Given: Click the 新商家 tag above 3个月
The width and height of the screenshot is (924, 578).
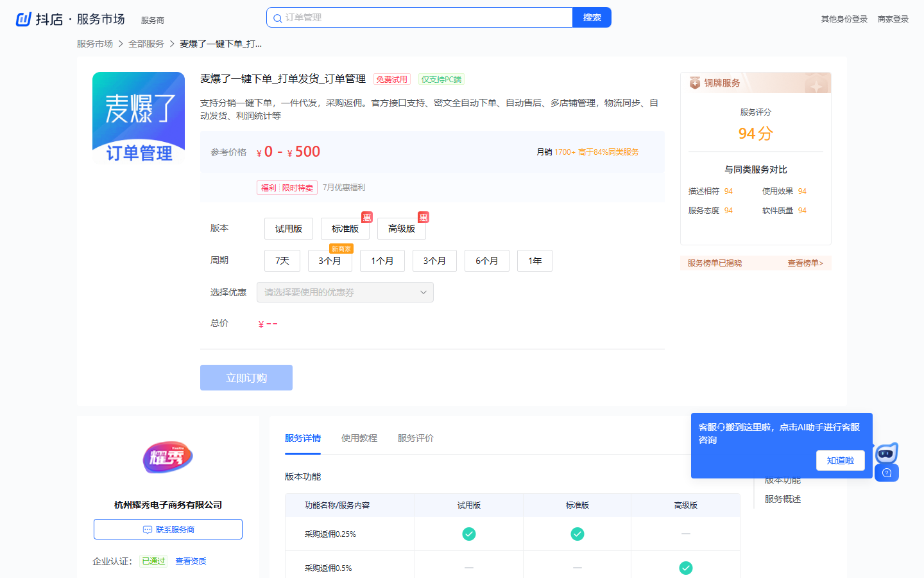Looking at the screenshot, I should click(341, 249).
